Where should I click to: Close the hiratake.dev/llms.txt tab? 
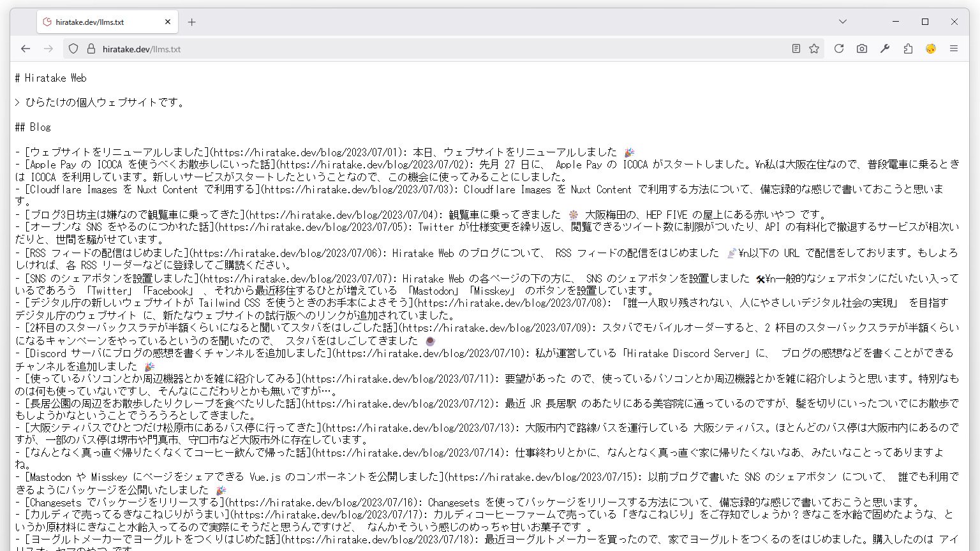coord(168,22)
